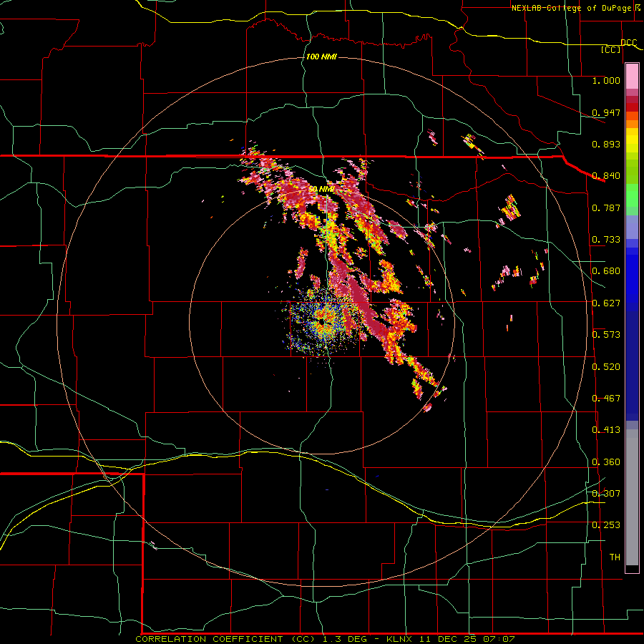Select the 0.520 scale value
This screenshot has width=644, height=644.
pyautogui.click(x=606, y=367)
